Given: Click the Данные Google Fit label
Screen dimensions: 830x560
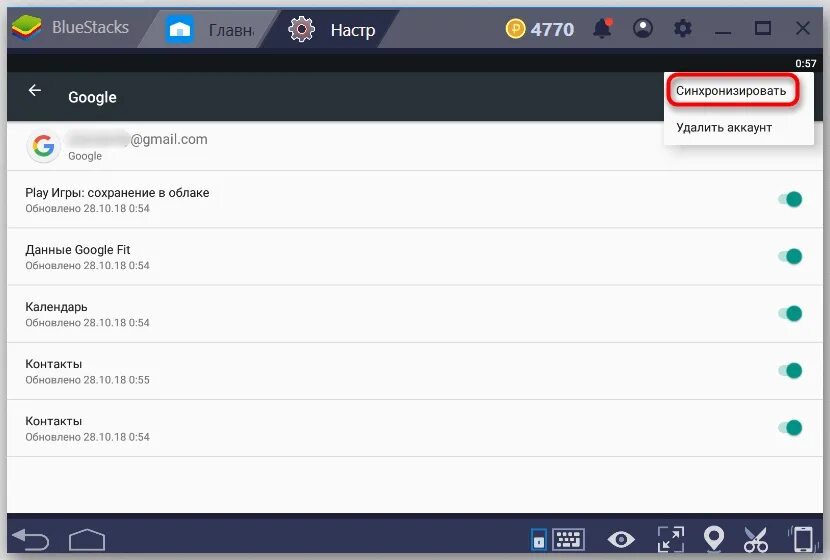Looking at the screenshot, I should pos(78,250).
